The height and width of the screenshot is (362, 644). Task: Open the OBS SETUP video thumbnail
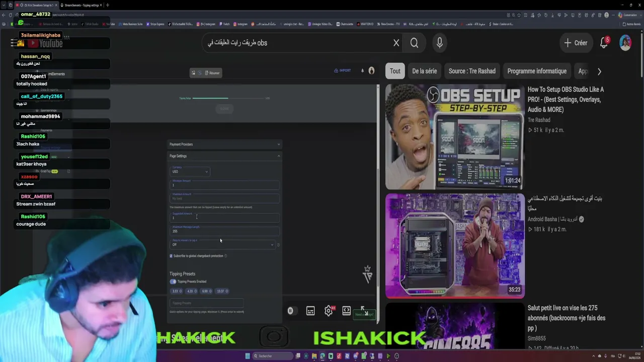[455, 137]
